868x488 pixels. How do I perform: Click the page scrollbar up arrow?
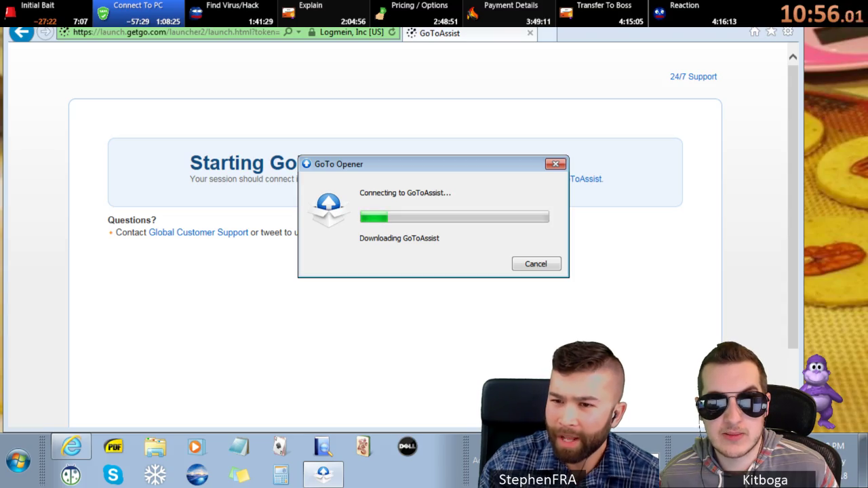[x=793, y=57]
